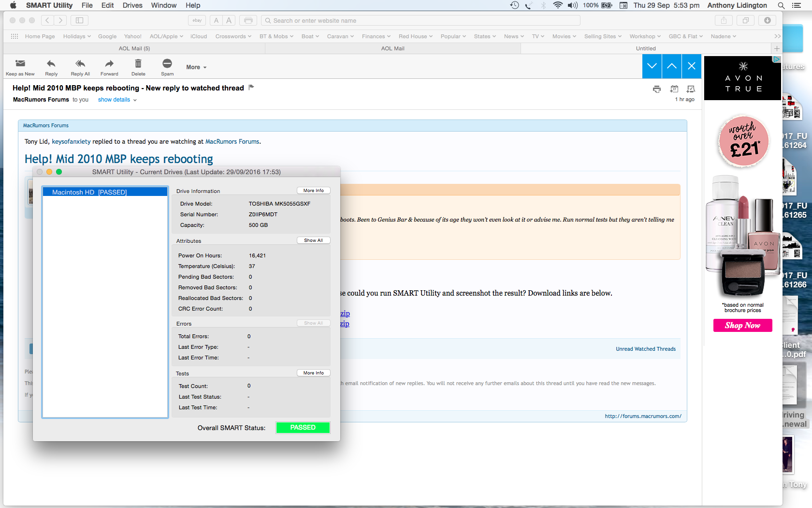Click Show All for Attributes
This screenshot has height=508, width=812.
pyautogui.click(x=313, y=240)
